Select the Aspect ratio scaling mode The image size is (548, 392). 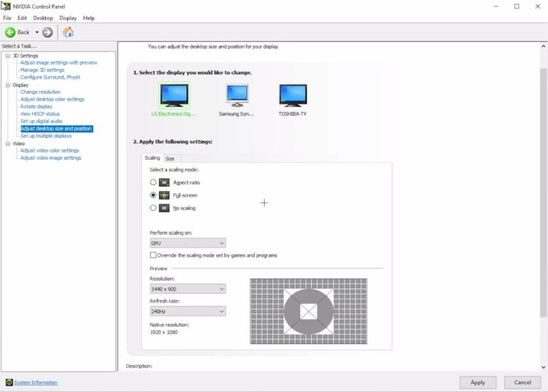tap(153, 182)
